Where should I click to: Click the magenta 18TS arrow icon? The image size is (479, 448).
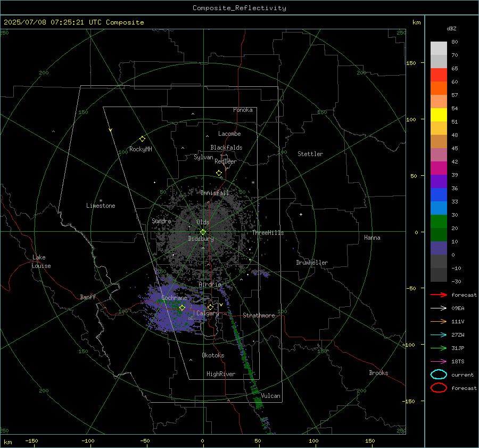tap(439, 362)
